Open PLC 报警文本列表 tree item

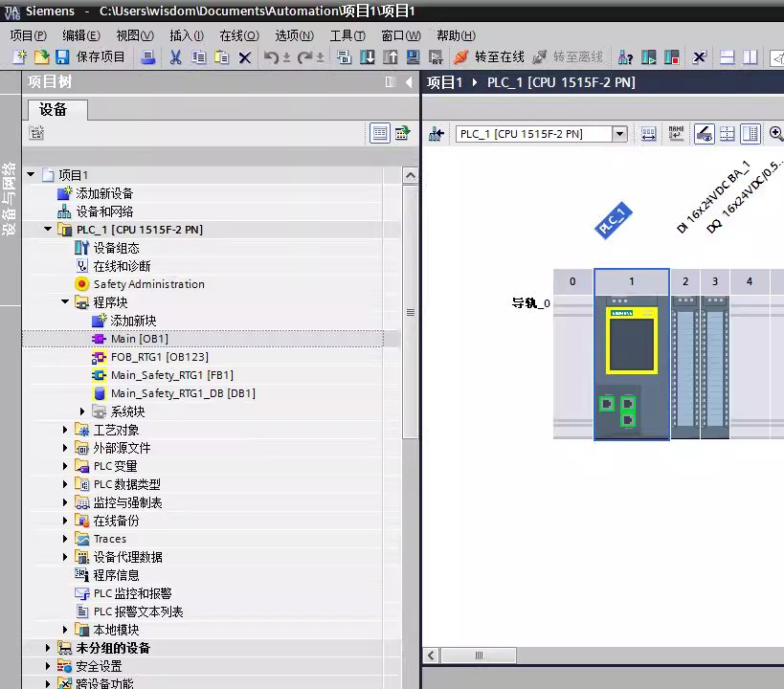tap(139, 611)
